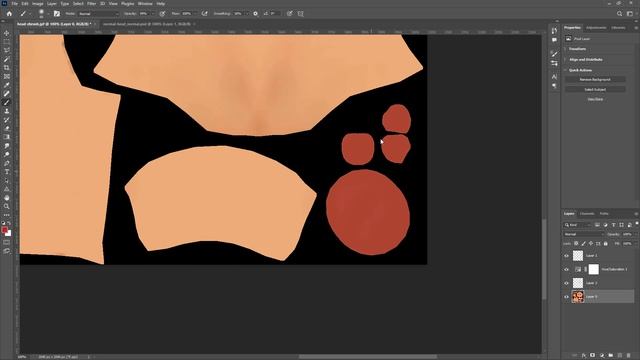Click the Remove Background button
The image size is (640, 360).
[595, 80]
